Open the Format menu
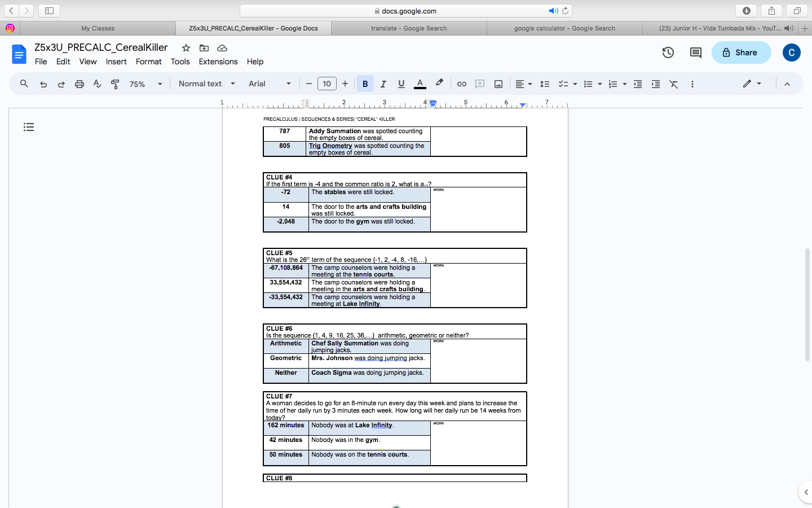The width and height of the screenshot is (812, 508). [x=149, y=62]
